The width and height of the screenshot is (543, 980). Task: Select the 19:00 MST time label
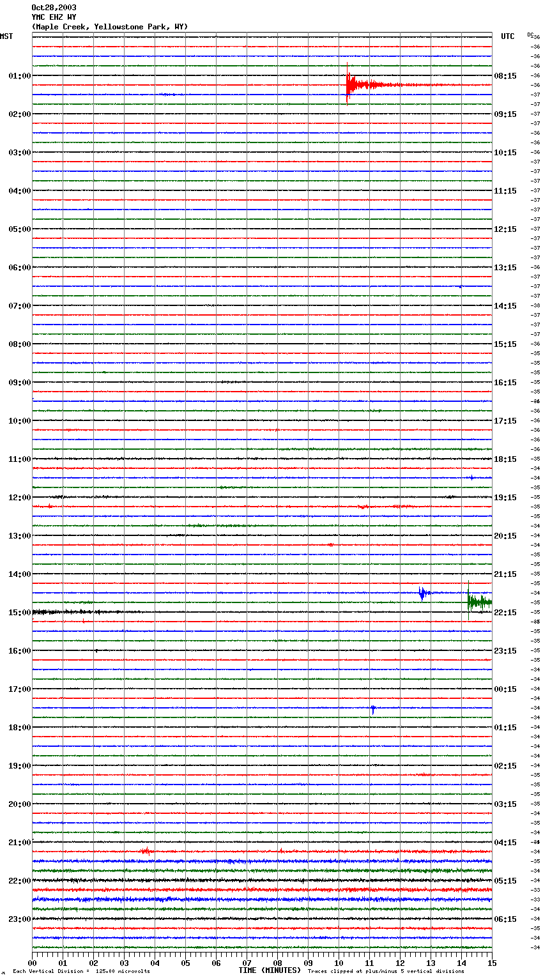20,766
